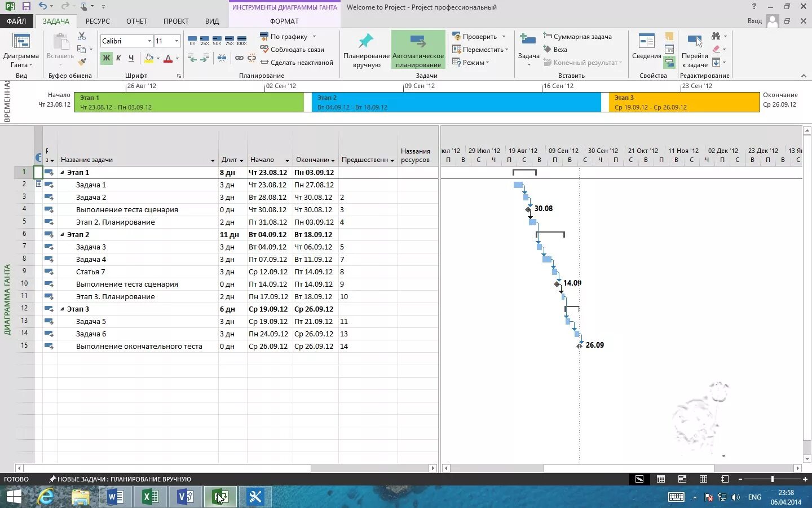
Task: Toggle underline formatting Ч
Action: point(131,58)
